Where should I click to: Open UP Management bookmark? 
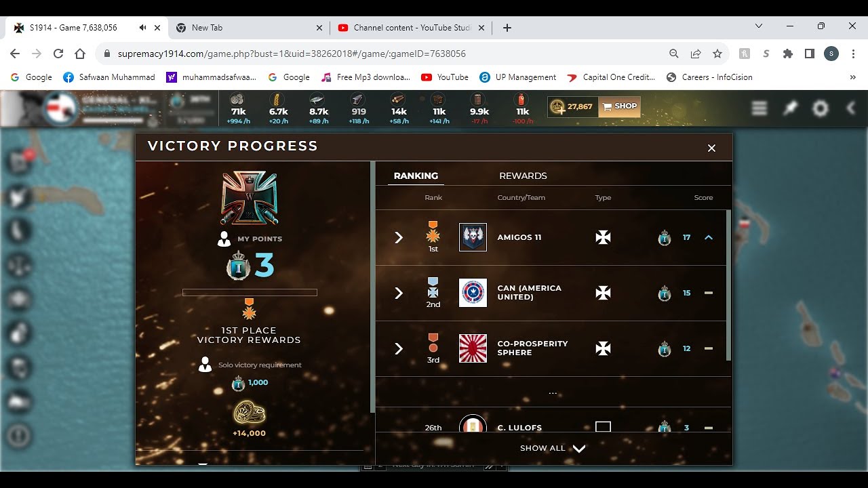coord(518,77)
